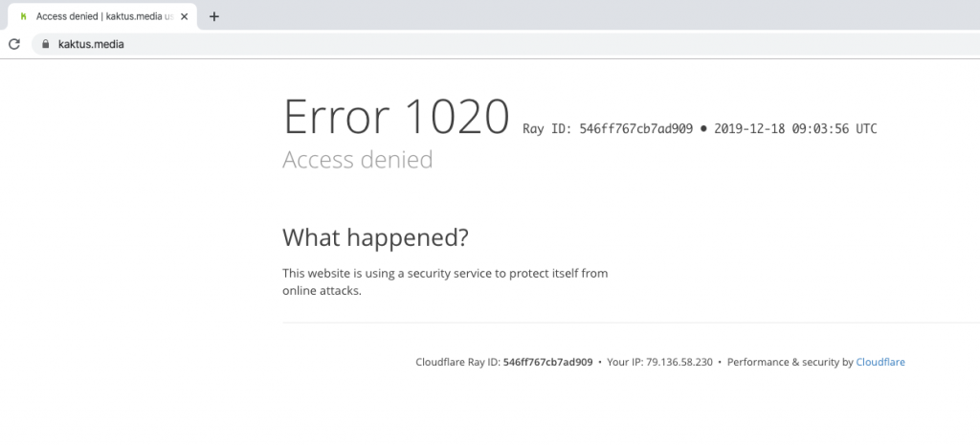Open a new tab with the plus icon
The width and height of the screenshot is (980, 446).
213,17
